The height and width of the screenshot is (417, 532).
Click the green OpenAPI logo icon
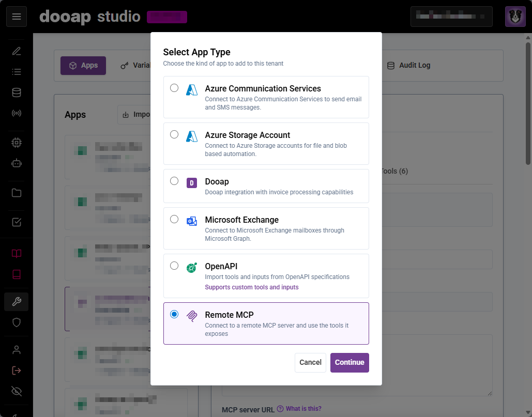(x=192, y=268)
